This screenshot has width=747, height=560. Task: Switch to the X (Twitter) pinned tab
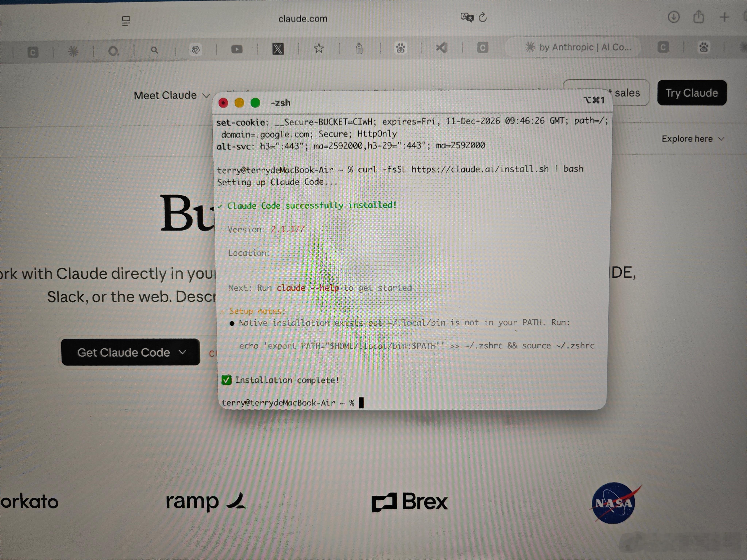point(278,49)
